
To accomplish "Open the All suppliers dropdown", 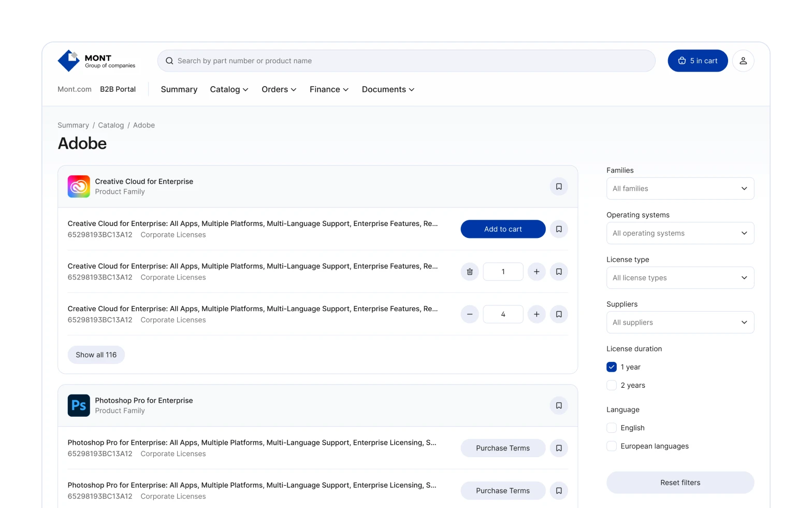I will pos(680,322).
